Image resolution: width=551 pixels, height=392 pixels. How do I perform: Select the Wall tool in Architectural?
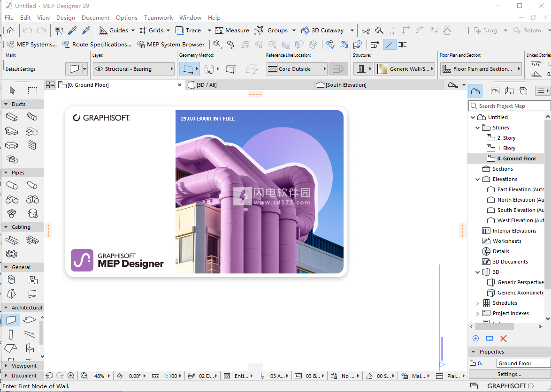(x=11, y=320)
